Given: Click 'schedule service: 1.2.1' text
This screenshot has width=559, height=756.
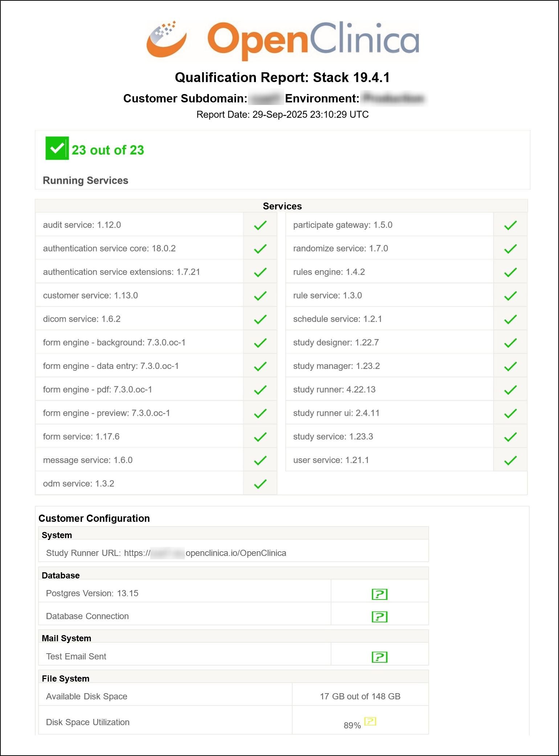Looking at the screenshot, I should (338, 319).
